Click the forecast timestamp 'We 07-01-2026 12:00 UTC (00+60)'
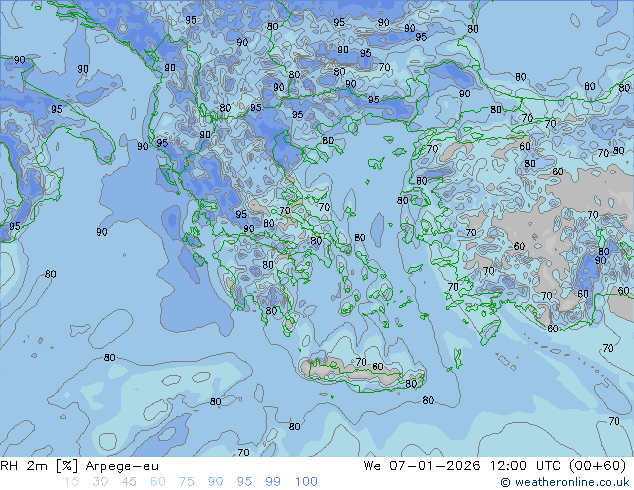The height and width of the screenshot is (490, 634). coord(495,466)
